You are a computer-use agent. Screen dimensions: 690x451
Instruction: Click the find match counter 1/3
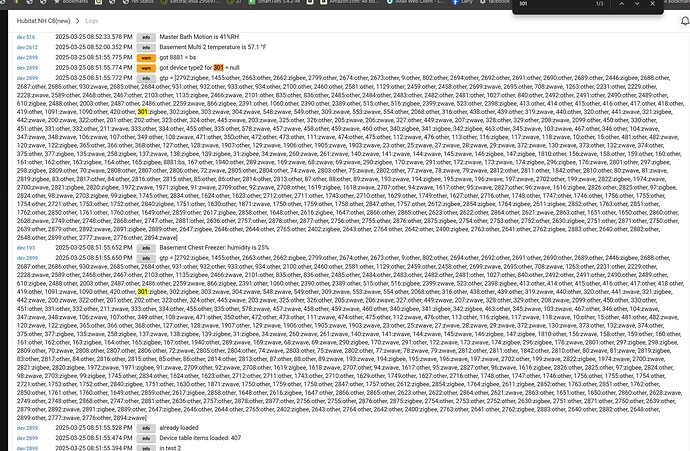600,4
